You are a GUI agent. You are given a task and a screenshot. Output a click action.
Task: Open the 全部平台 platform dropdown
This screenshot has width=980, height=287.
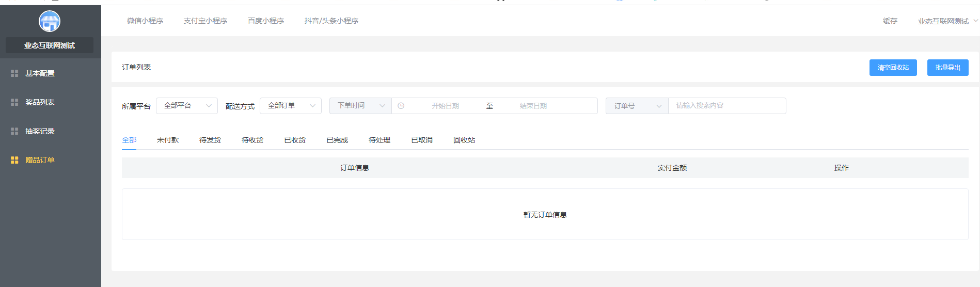coord(187,106)
